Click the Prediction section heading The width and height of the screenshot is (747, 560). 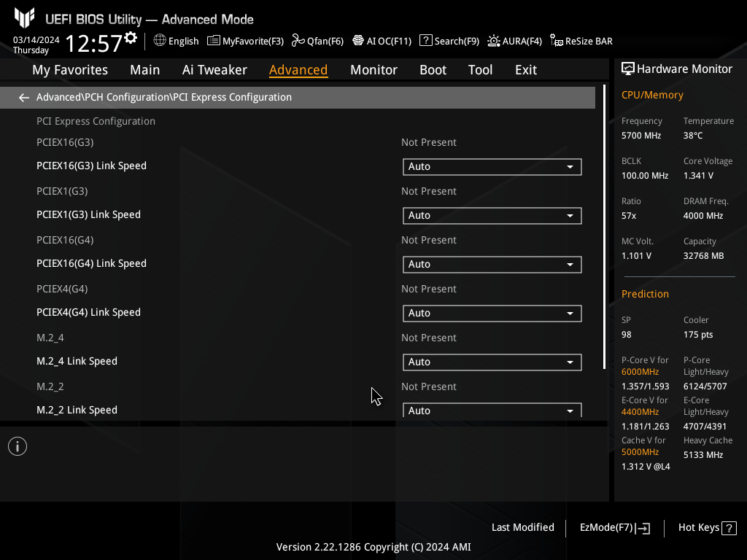[x=645, y=295]
